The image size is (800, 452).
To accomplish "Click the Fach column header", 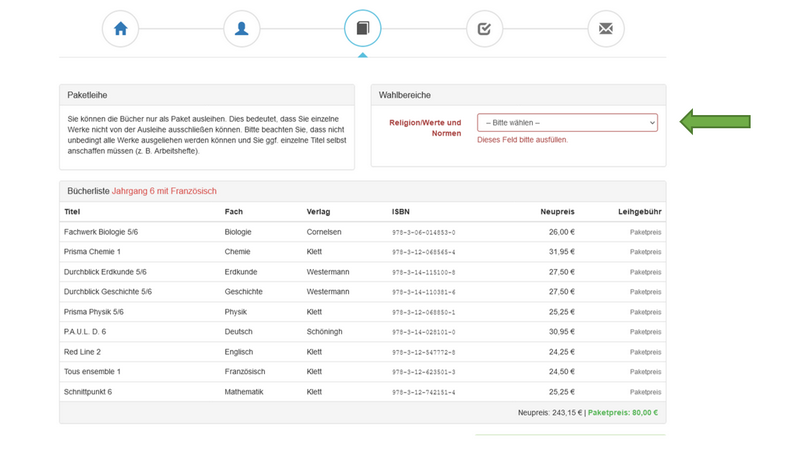I will point(233,212).
